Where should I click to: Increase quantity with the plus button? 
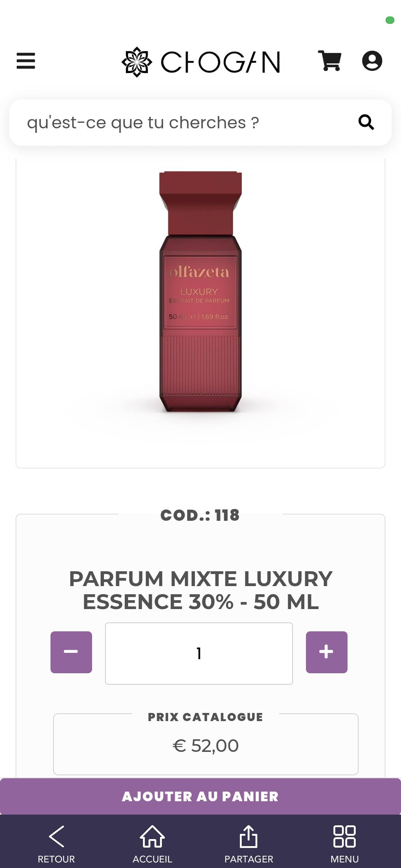point(327,652)
